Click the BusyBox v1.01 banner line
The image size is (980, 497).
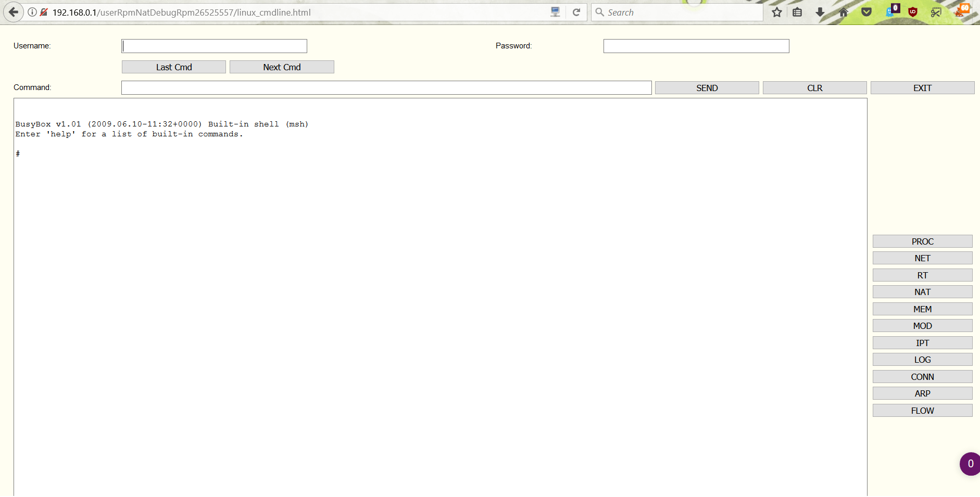click(162, 124)
